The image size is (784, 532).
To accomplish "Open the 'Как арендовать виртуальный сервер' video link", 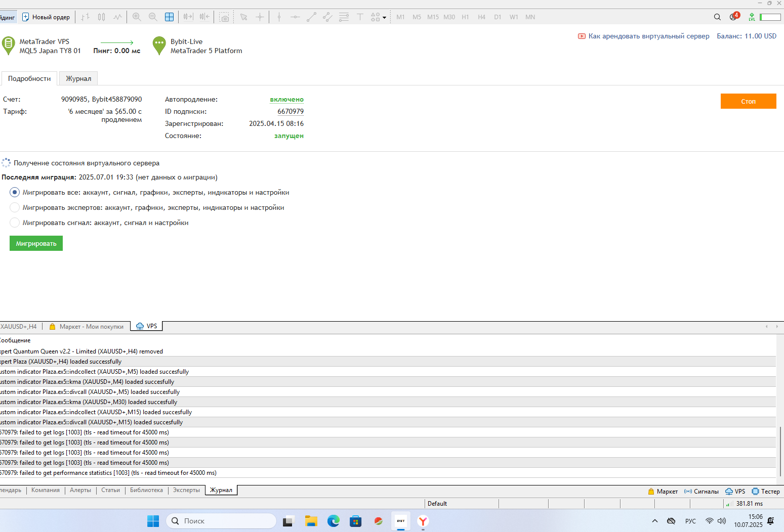I will [x=644, y=36].
